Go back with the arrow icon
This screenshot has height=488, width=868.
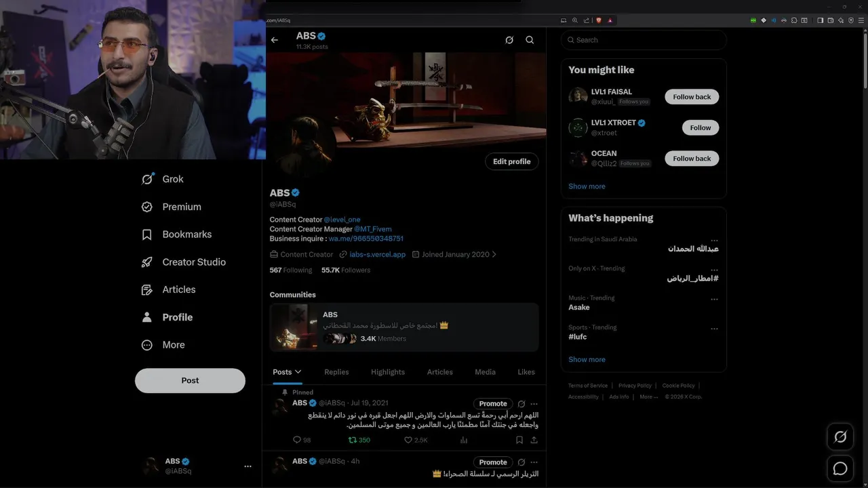coord(275,40)
